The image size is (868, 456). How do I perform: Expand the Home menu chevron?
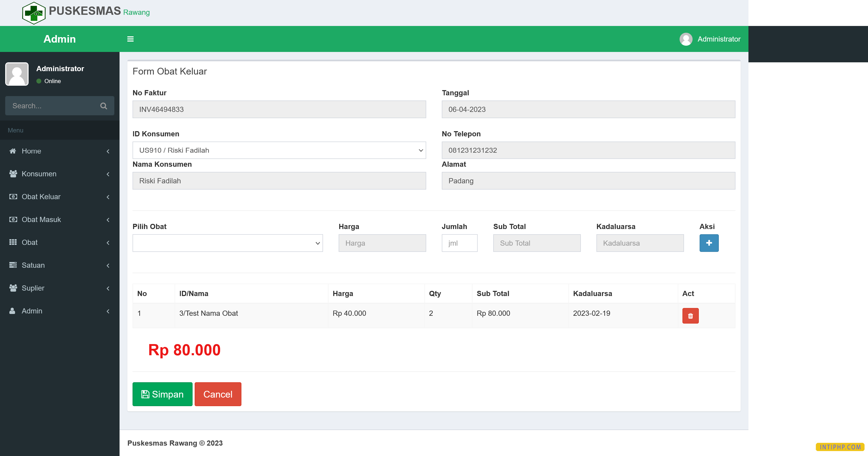point(108,151)
